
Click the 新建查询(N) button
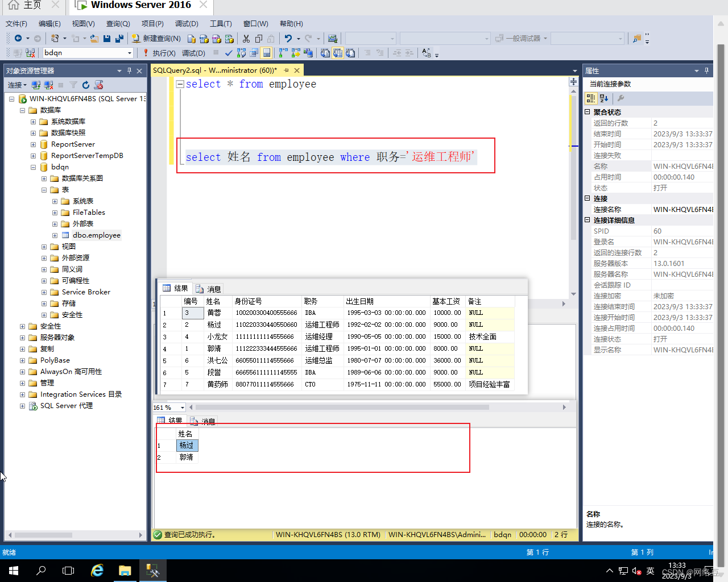click(156, 38)
